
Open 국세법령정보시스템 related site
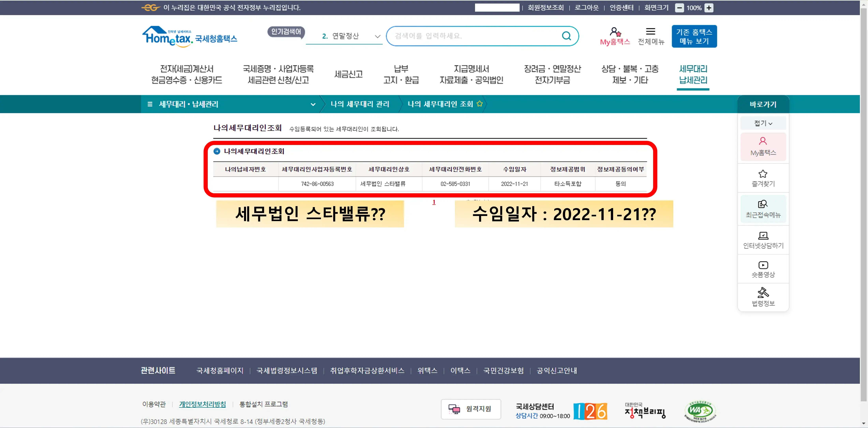tap(287, 370)
